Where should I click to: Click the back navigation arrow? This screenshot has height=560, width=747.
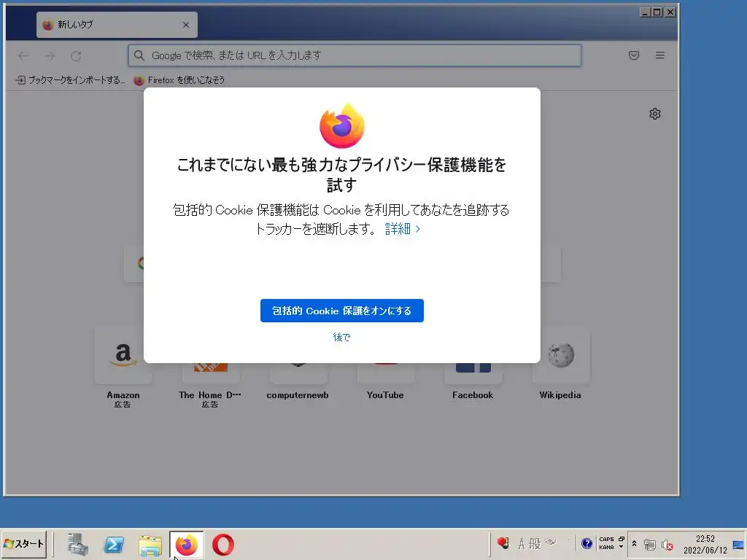23,55
